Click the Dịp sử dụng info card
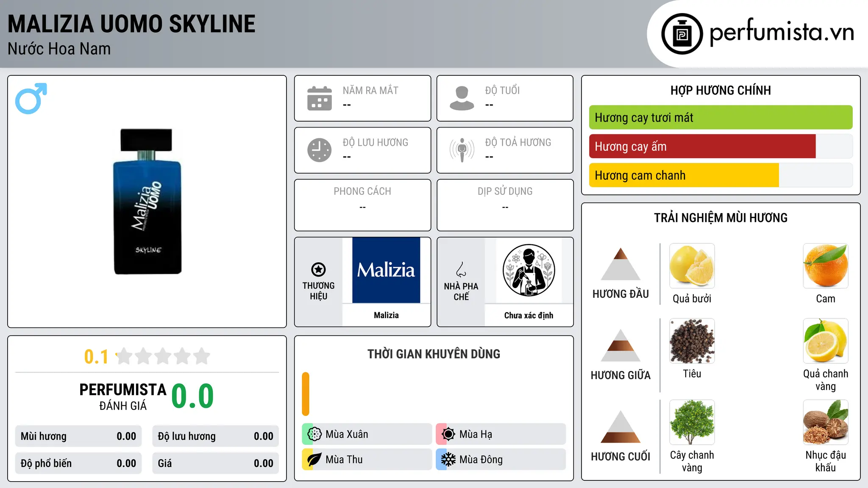This screenshot has height=488, width=868. click(x=505, y=205)
